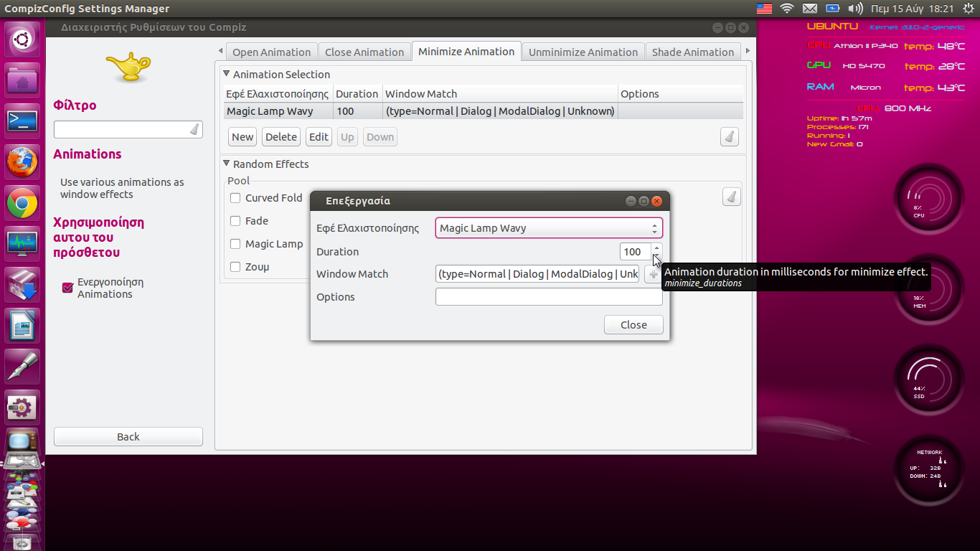This screenshot has height=551, width=980.
Task: Click the plus icon beside Window Match
Action: tap(653, 275)
